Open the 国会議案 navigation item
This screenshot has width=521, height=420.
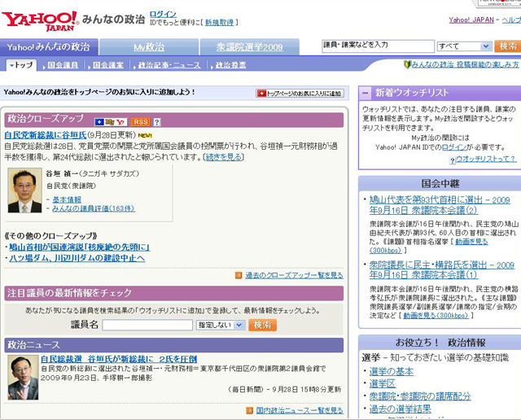[x=108, y=65]
